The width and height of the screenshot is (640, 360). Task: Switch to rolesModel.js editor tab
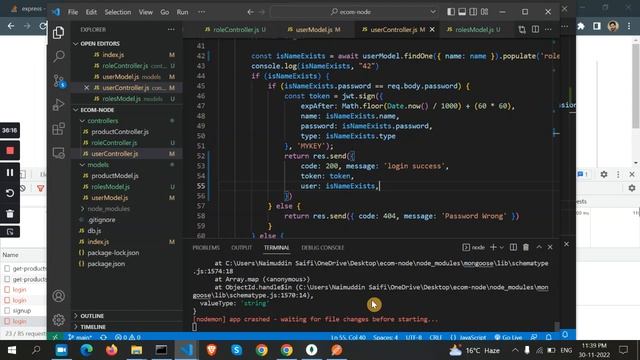(473, 29)
